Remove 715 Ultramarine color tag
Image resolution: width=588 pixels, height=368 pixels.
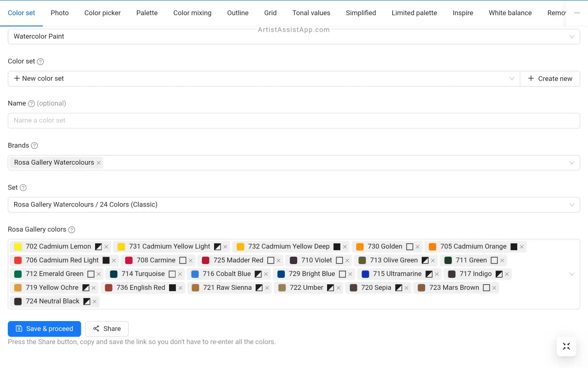point(436,274)
